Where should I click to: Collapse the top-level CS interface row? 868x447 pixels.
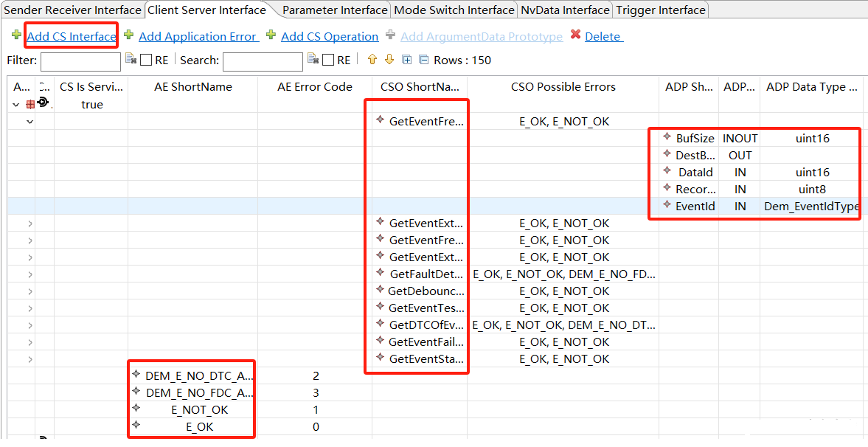click(16, 105)
